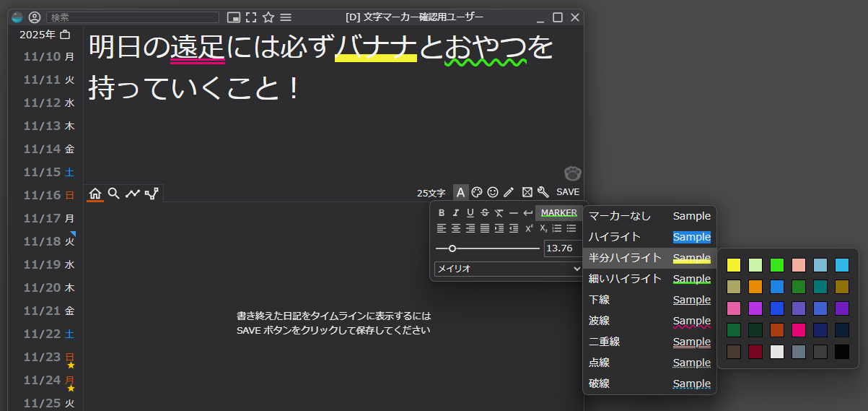Click the paw print icon
Screen dimensions: 868x411
tap(572, 173)
